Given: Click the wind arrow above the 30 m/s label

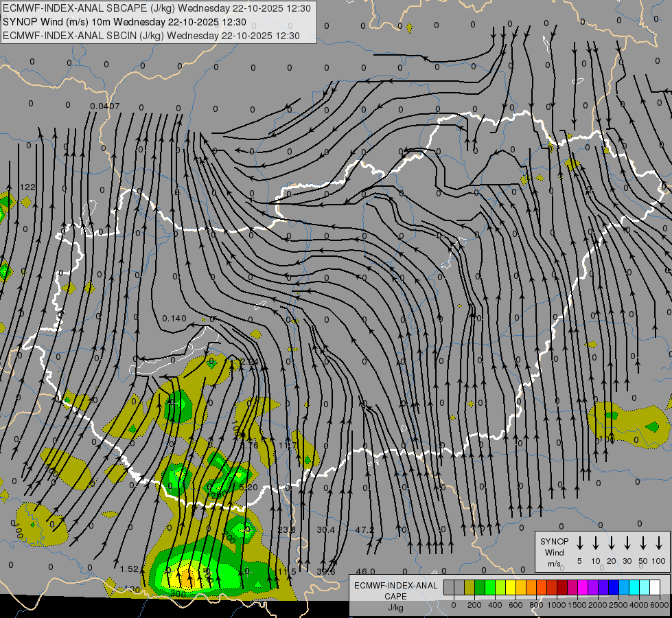Looking at the screenshot, I should 627,543.
